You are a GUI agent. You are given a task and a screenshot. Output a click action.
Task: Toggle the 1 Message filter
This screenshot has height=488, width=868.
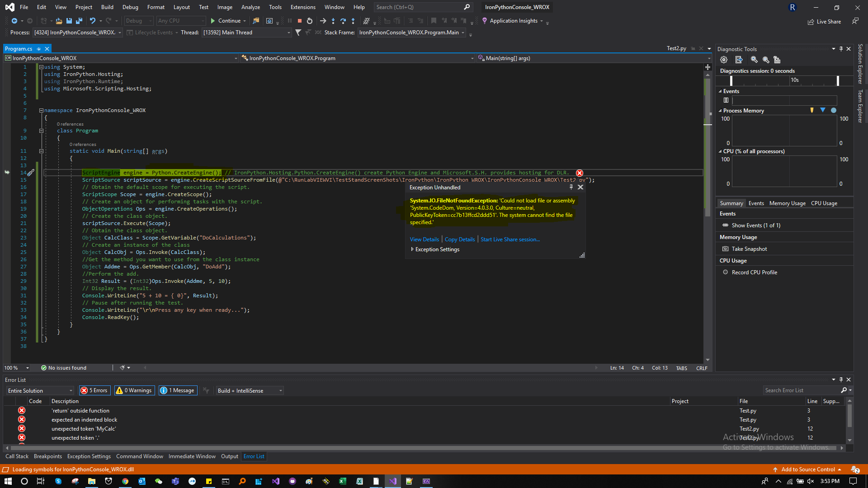(x=178, y=390)
